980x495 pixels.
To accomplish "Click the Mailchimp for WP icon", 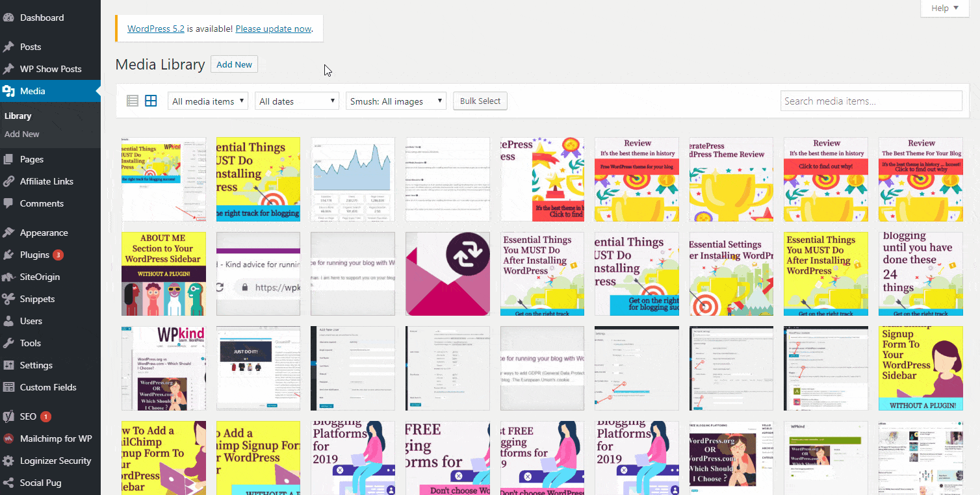I will 8,438.
